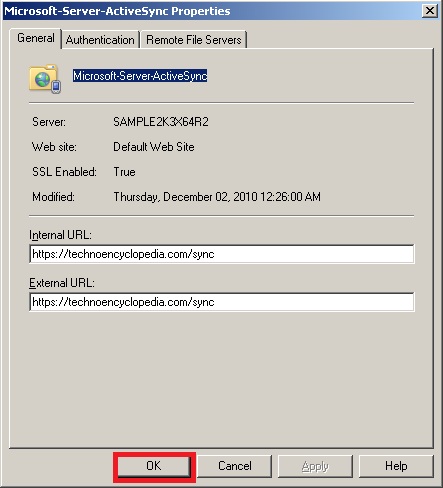This screenshot has width=443, height=488.
Task: Select the highlighted Microsoft-Server-ActiveSync name text
Action: pos(140,76)
